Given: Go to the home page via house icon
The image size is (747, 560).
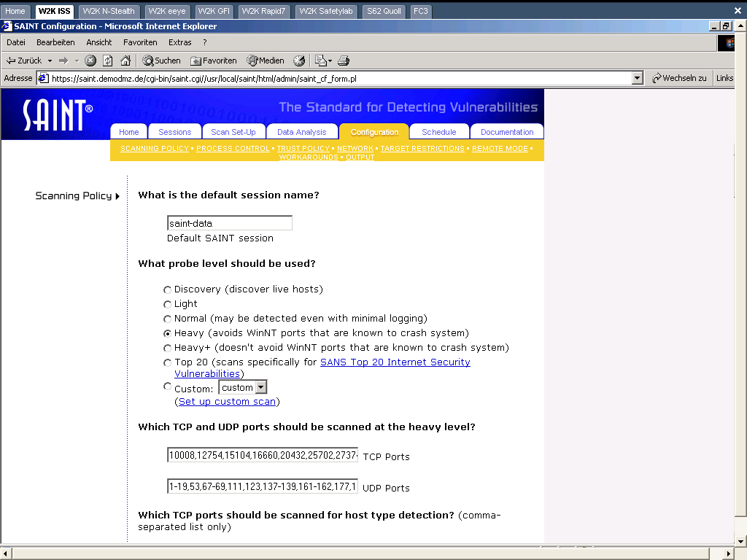Looking at the screenshot, I should tap(125, 61).
